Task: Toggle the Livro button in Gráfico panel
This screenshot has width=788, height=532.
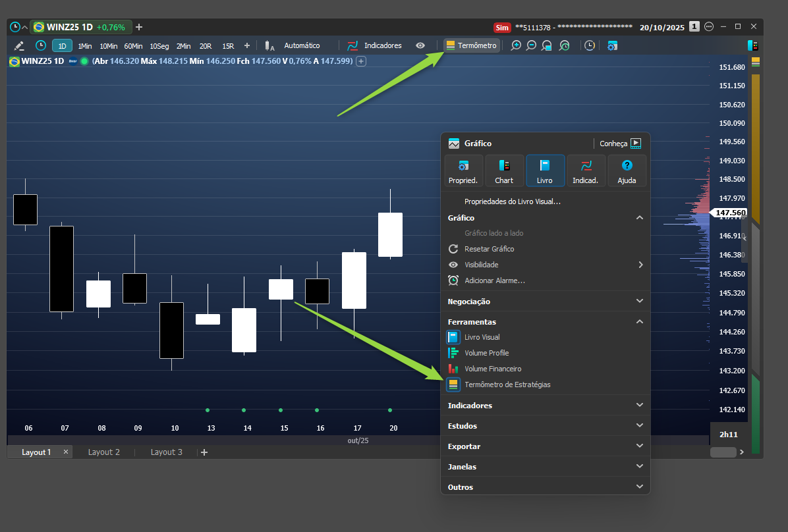Action: 545,171
